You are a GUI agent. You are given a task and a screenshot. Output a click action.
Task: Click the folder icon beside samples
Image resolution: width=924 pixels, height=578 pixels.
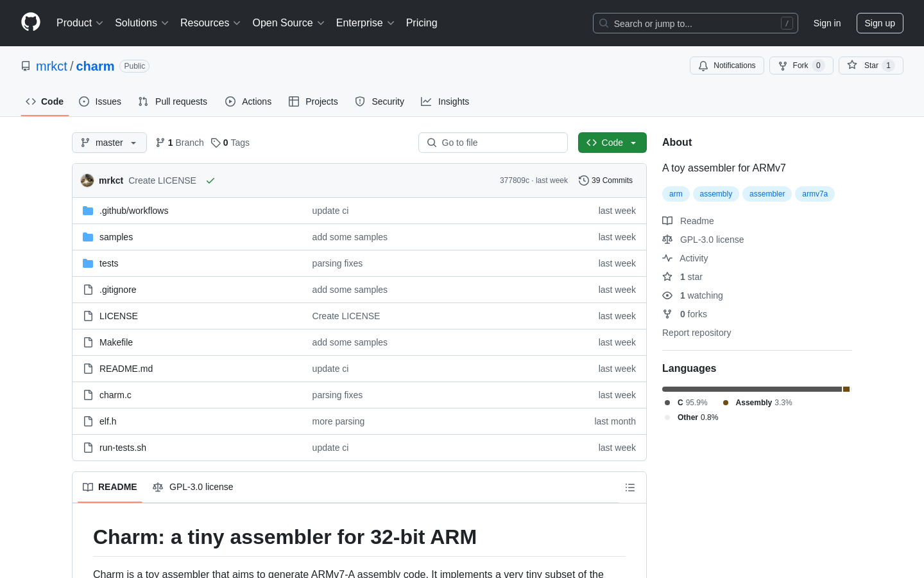[x=88, y=237]
